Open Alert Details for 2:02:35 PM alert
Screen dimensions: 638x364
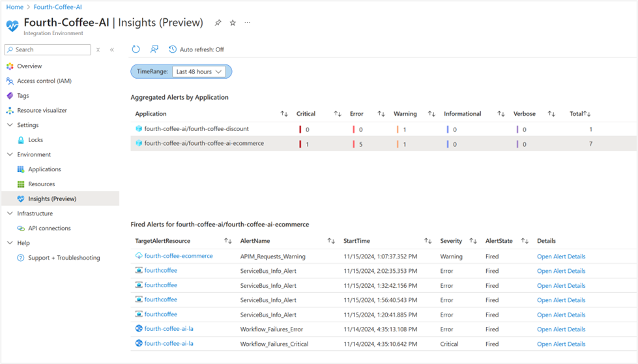click(561, 272)
